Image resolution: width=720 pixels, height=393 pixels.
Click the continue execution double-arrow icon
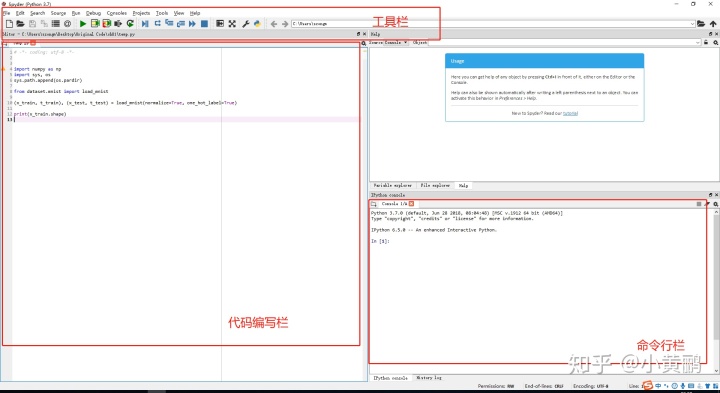[192, 23]
